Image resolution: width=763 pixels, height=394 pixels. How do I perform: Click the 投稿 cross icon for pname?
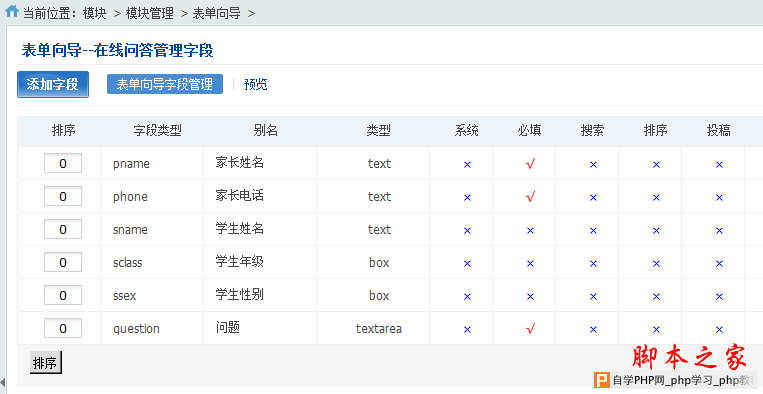click(719, 165)
